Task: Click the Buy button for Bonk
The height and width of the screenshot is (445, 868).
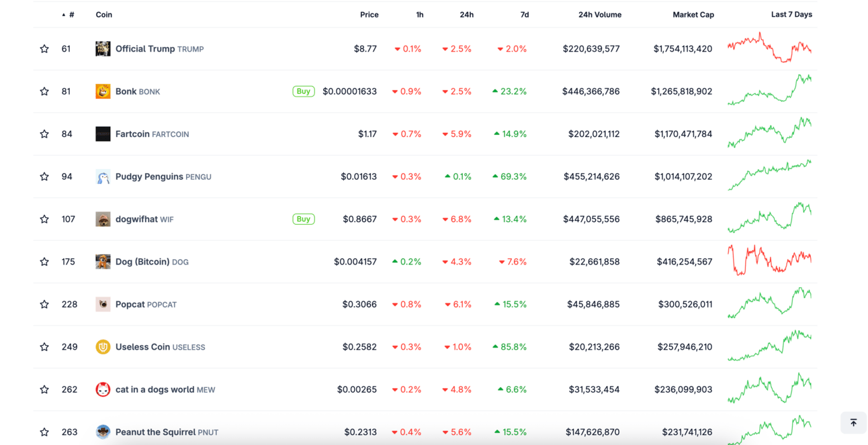Action: [304, 91]
